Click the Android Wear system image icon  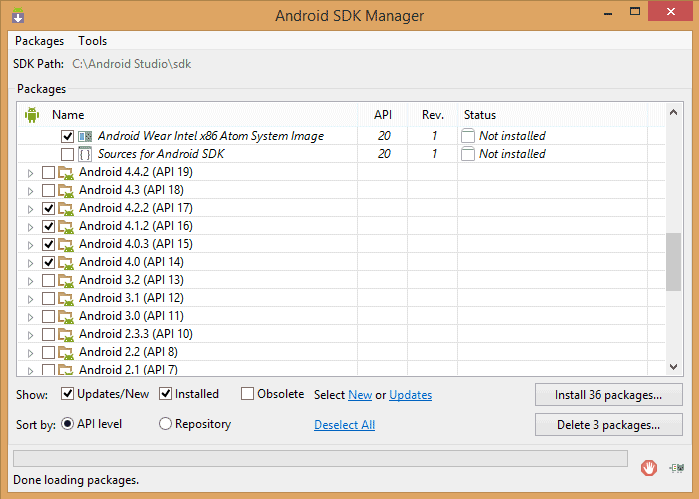pos(85,136)
